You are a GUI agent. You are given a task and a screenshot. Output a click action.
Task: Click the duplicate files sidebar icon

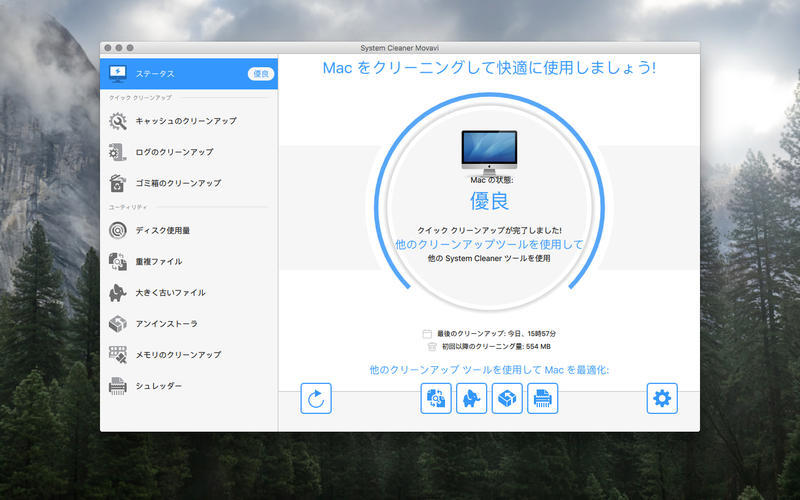point(118,262)
